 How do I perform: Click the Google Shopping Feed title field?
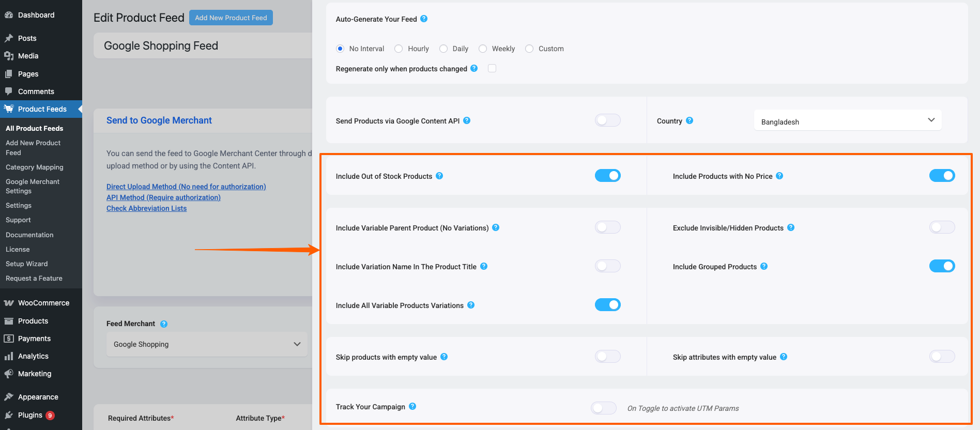point(203,45)
